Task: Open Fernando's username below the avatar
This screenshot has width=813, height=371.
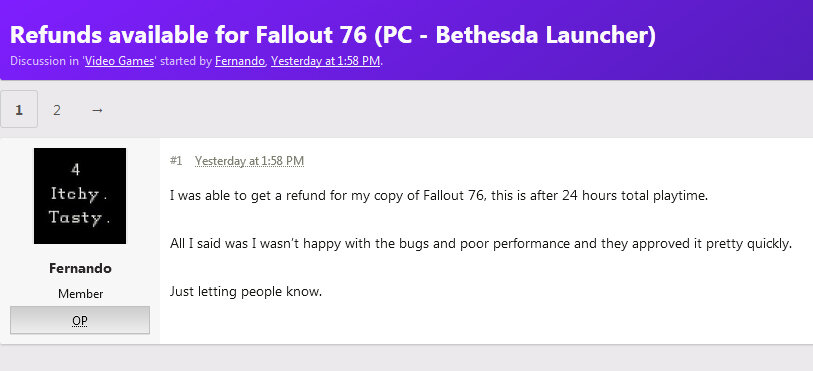Action: point(80,268)
